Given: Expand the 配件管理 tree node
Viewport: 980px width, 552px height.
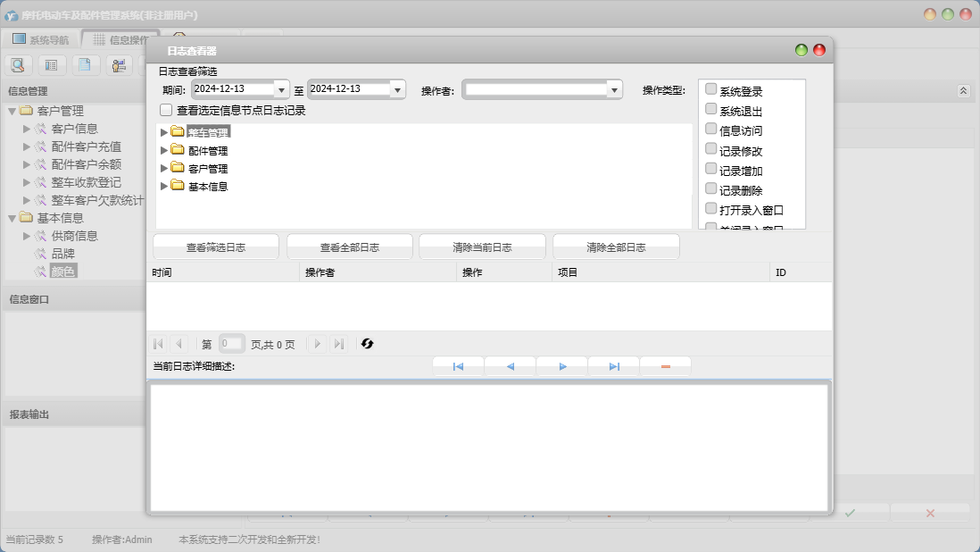Looking at the screenshot, I should pos(163,150).
